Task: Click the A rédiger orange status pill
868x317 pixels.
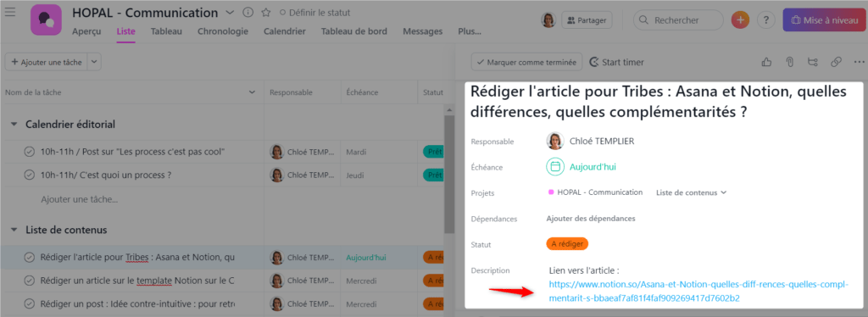Action: 567,244
